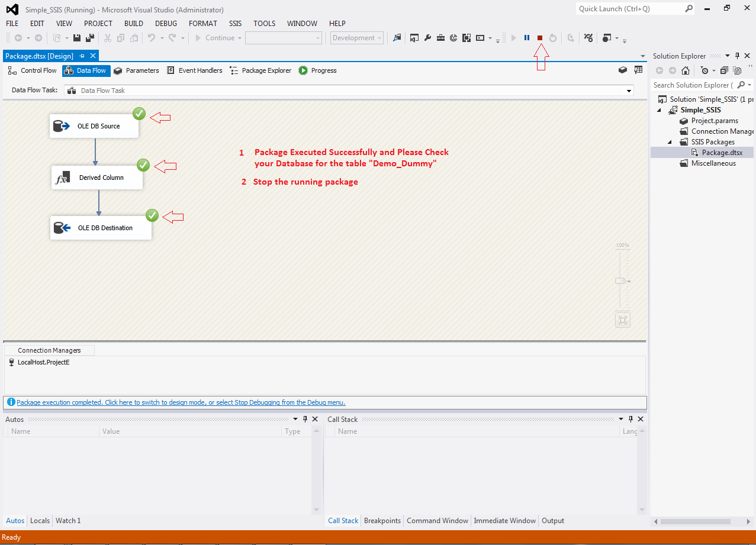Open Autos panel window options dropdown
Screen dimensions: 756x545
tap(296, 419)
